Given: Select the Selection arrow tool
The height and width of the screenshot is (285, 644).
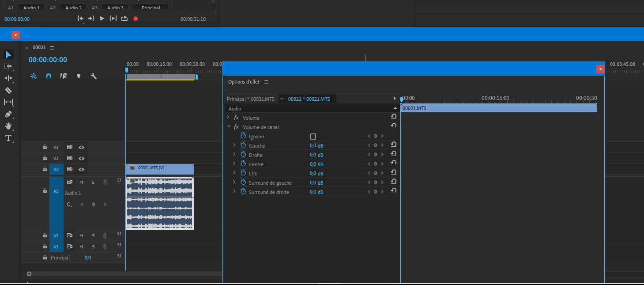Looking at the screenshot, I should [x=9, y=54].
